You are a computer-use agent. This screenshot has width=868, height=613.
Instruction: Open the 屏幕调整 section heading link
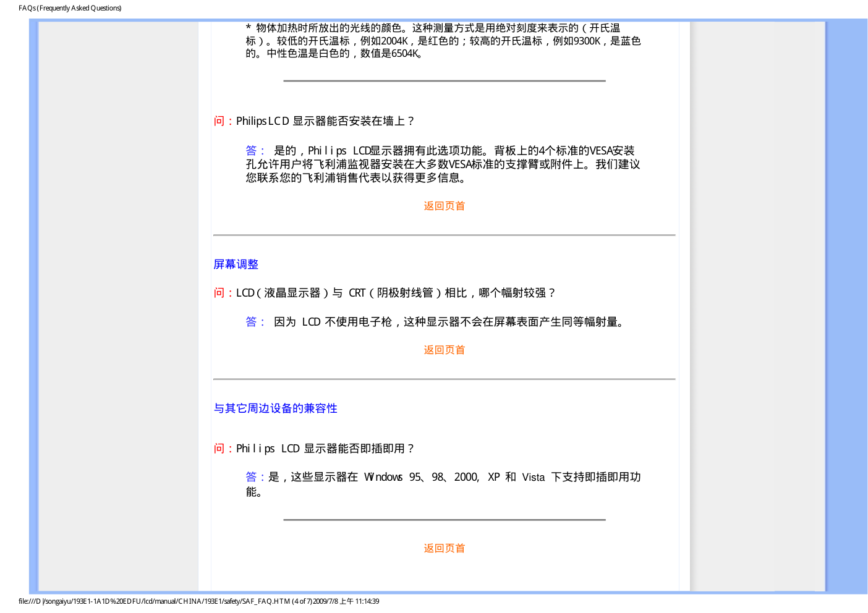[x=236, y=264]
